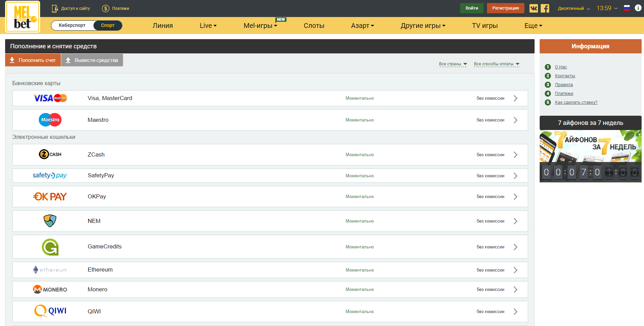This screenshot has height=326, width=644.
Task: Open the О Нас link
Action: click(561, 67)
